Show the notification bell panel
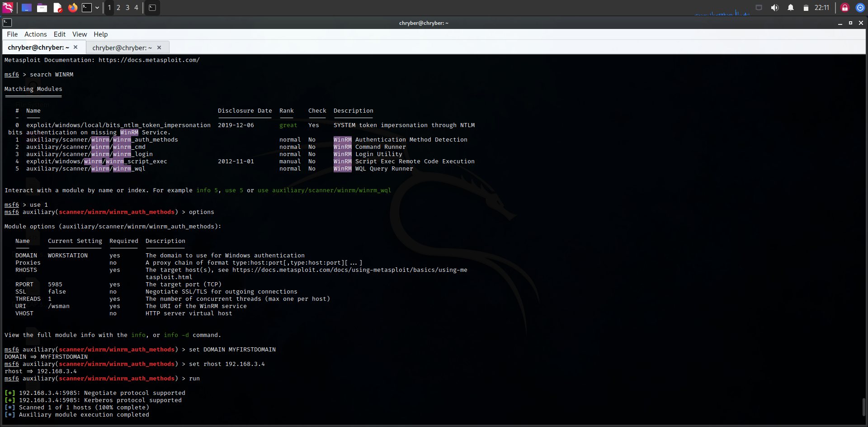The height and width of the screenshot is (427, 868). click(x=790, y=8)
